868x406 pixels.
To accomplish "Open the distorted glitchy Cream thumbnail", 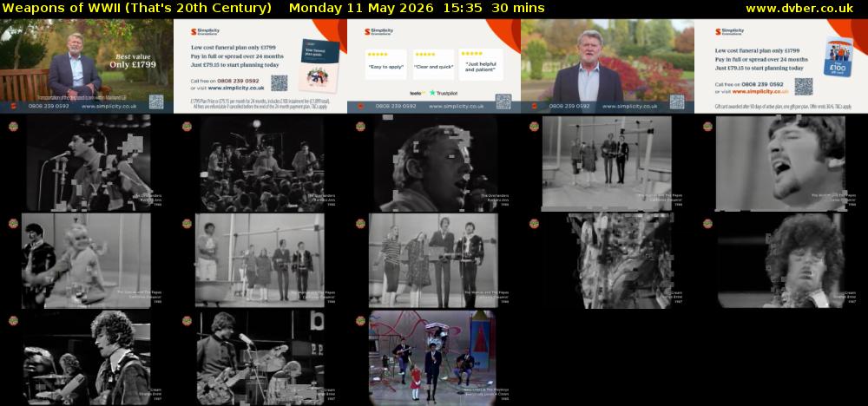I will [x=608, y=260].
